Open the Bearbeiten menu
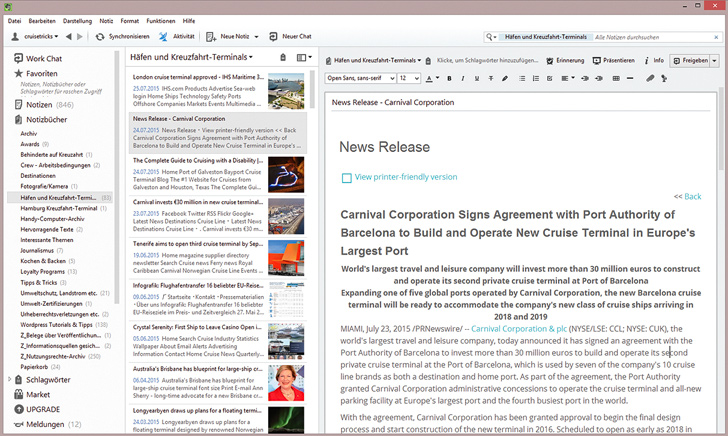The image size is (728, 436). 42,21
